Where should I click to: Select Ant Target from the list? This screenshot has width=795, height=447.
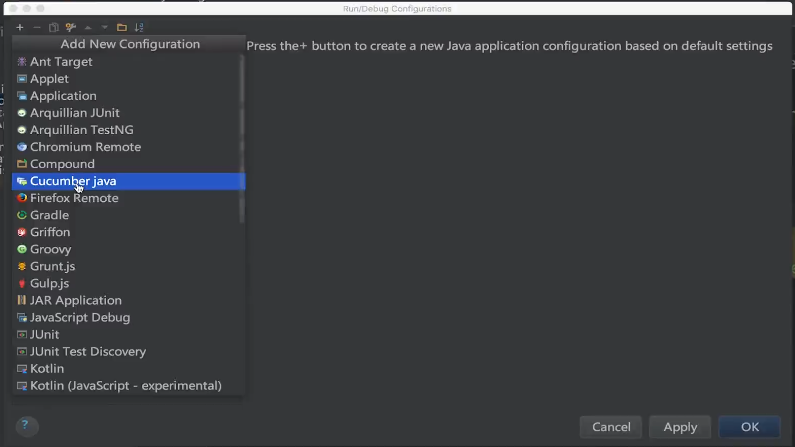(x=128, y=62)
